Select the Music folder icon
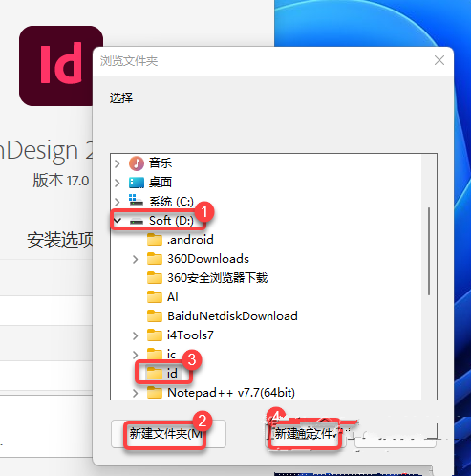 pyautogui.click(x=137, y=163)
